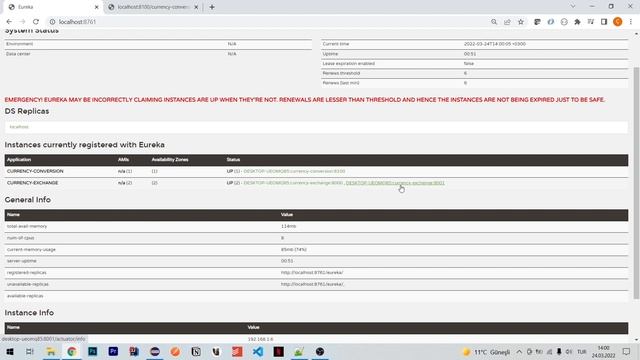
Task: Click the CURRENCY-EXCHANGE application name
Action: click(x=33, y=183)
